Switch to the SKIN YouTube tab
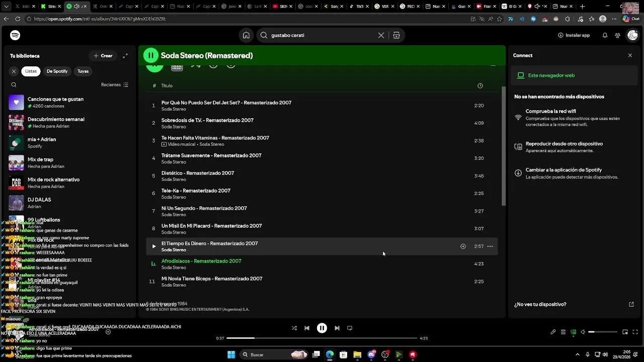 click(x=281, y=7)
